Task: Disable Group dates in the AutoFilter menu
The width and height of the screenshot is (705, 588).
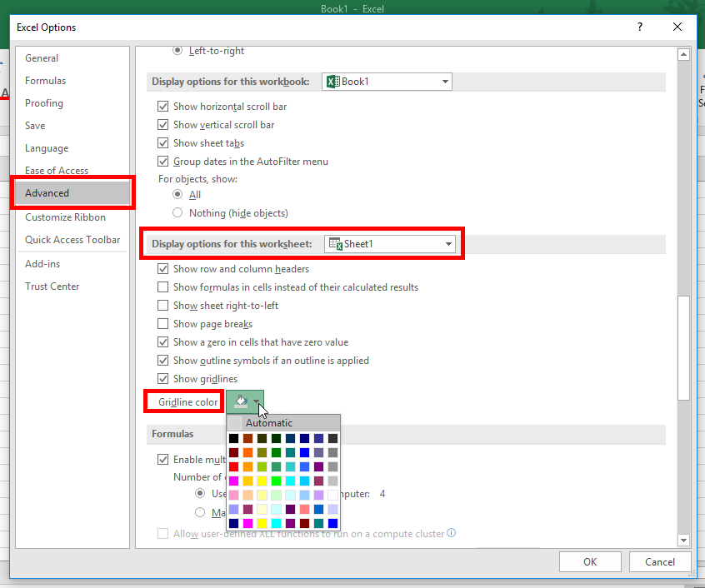Action: tap(162, 161)
